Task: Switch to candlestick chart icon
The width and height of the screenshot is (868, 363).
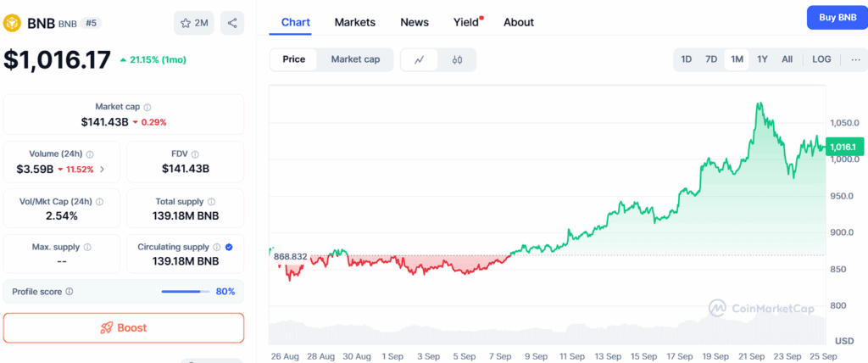Action: tap(458, 59)
